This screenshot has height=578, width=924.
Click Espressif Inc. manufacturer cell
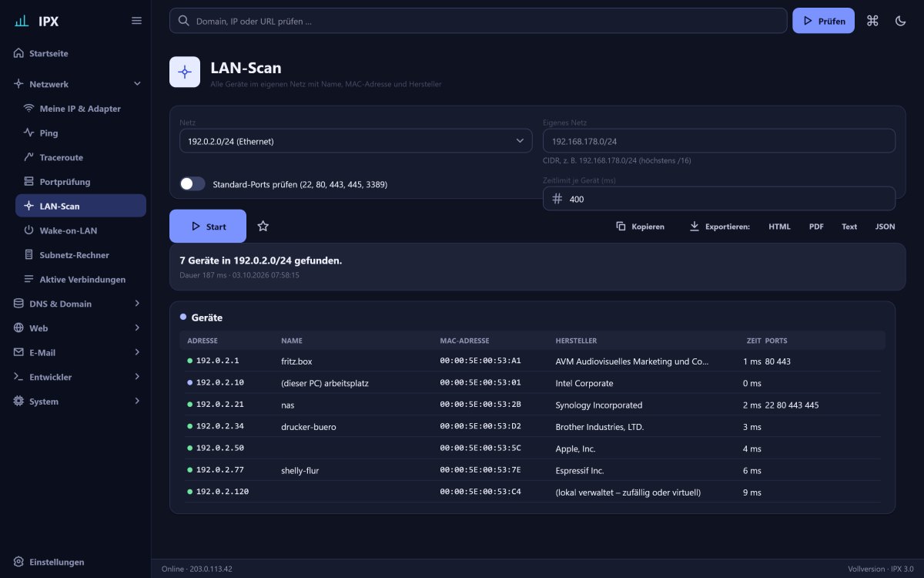580,470
